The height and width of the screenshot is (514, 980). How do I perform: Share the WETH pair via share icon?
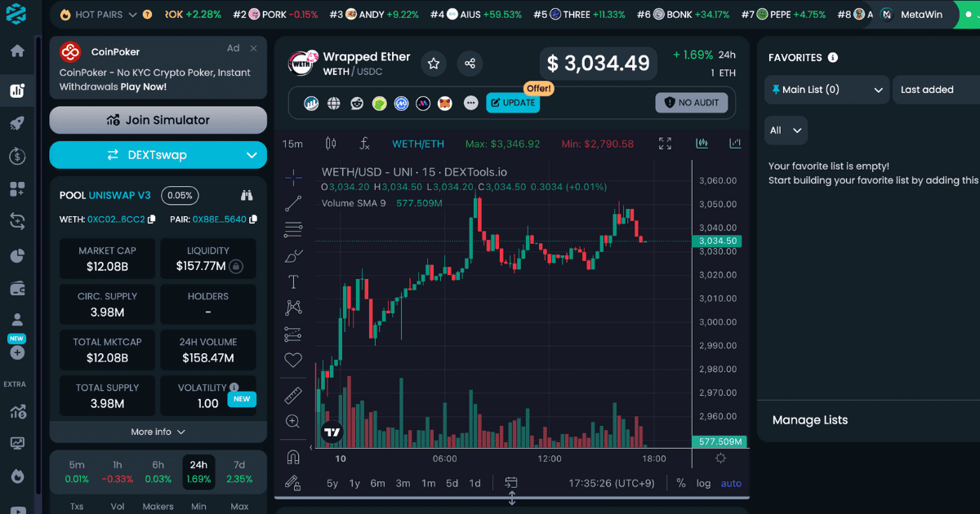click(x=470, y=64)
